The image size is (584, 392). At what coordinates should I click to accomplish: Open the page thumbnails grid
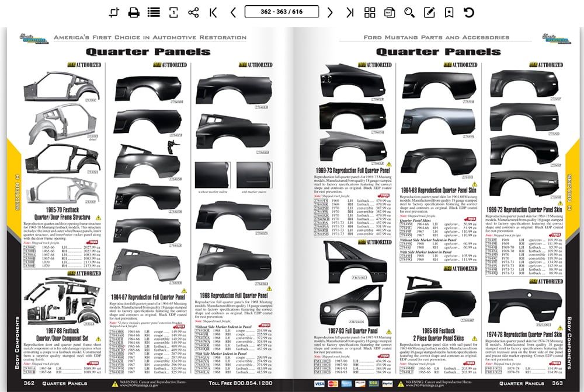(x=370, y=12)
